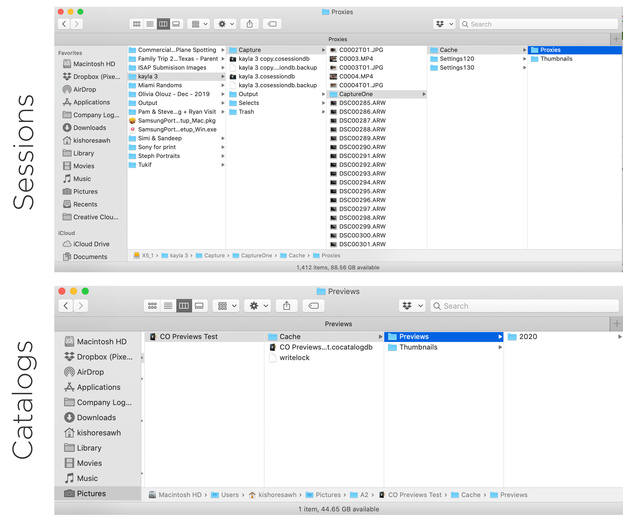
Task: Go back in the Proxies Finder window
Action: click(x=64, y=24)
